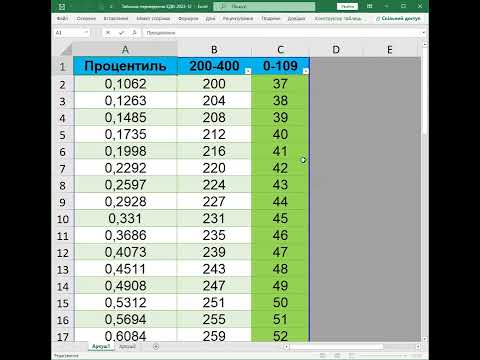Viewport: 480px width, 360px height.
Task: Expand the Name Box dropdown arrow
Action: click(86, 33)
